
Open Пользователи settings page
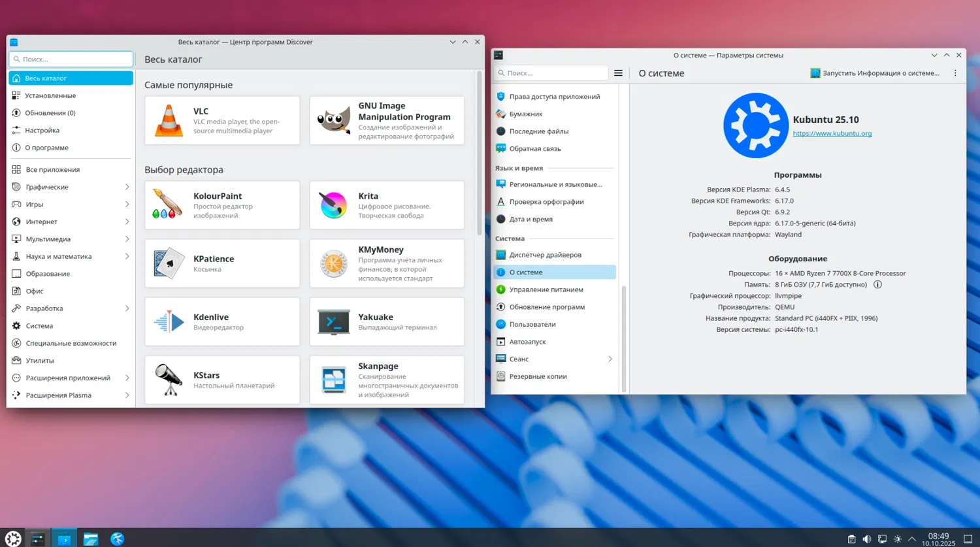(x=555, y=324)
